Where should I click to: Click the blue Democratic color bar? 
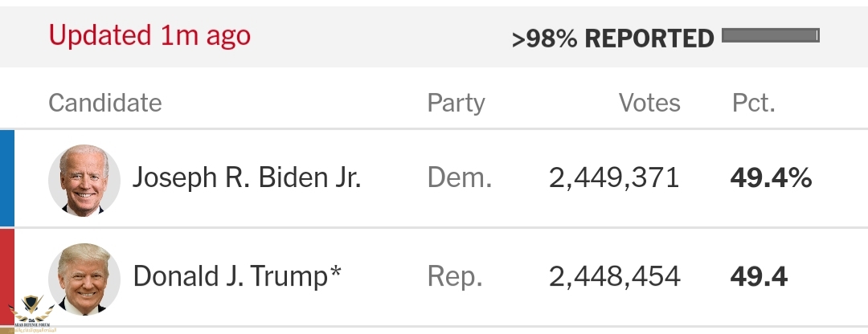pos(7,178)
